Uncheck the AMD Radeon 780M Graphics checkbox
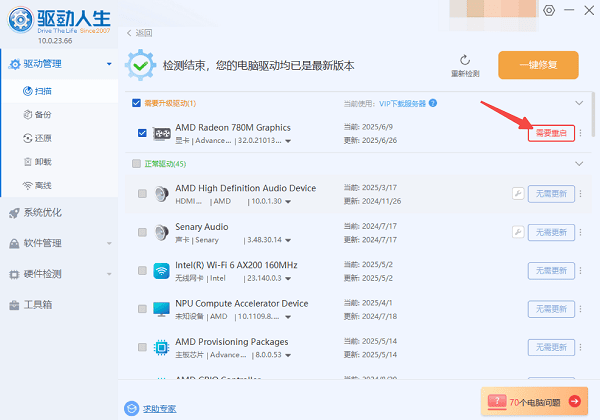 pyautogui.click(x=142, y=133)
